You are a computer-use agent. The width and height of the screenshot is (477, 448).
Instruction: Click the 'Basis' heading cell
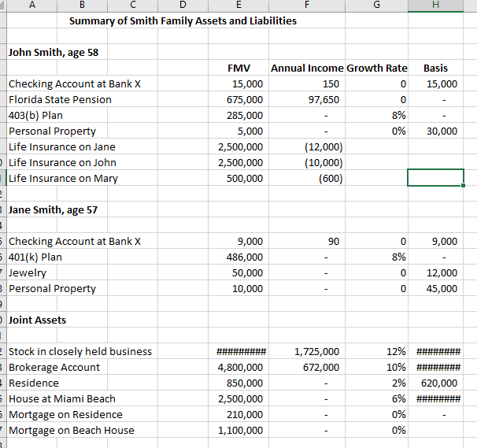435,68
